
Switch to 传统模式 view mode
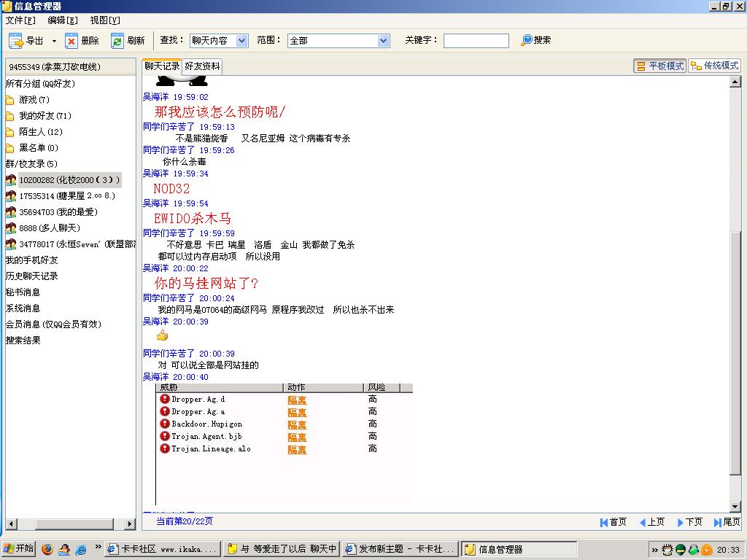point(715,66)
